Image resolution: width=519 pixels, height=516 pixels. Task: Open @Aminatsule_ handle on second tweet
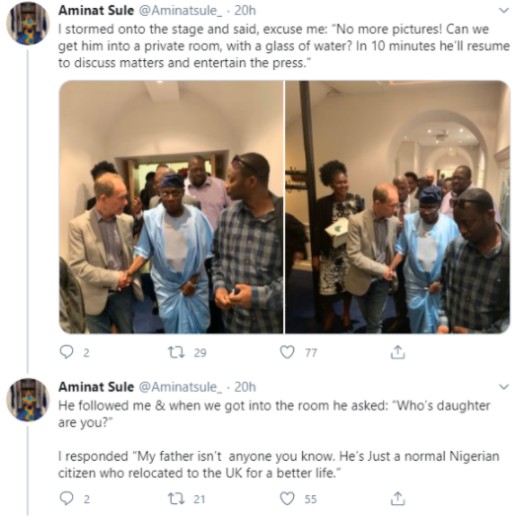(x=180, y=387)
